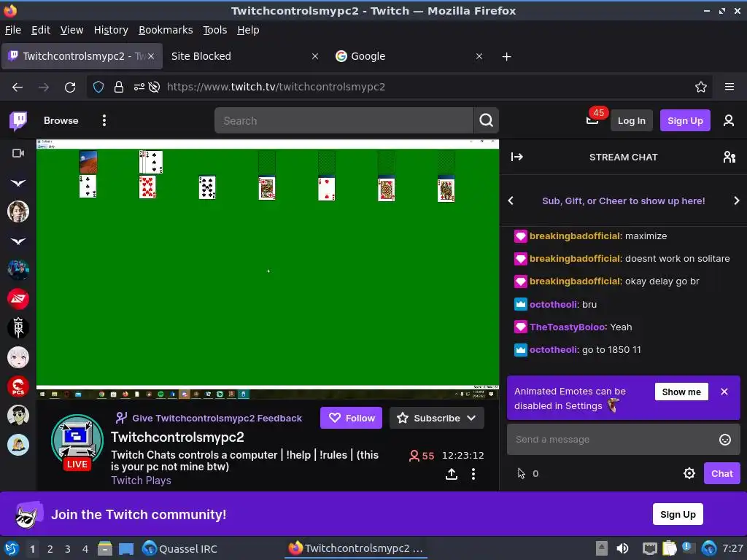Open the View menu
747x560 pixels.
pos(71,30)
